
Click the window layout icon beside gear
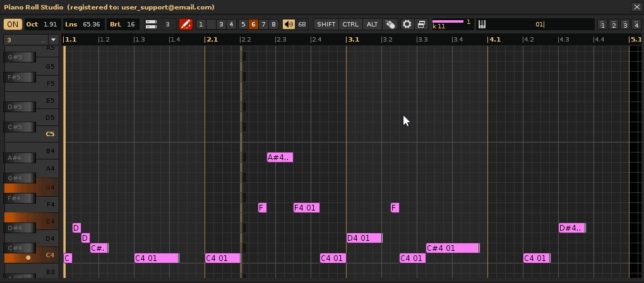pyautogui.click(x=422, y=25)
